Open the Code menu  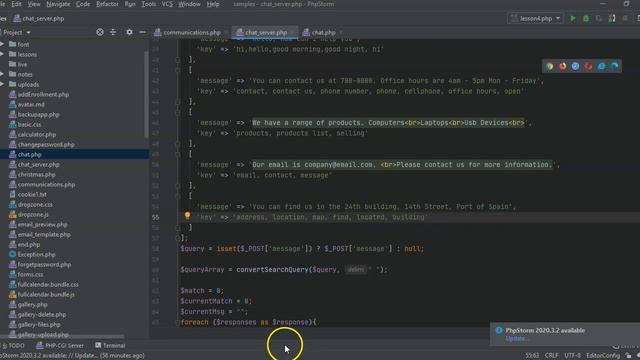pos(83,4)
